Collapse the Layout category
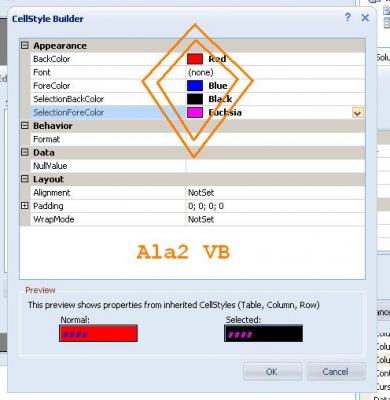The height and width of the screenshot is (400, 390). [x=25, y=179]
